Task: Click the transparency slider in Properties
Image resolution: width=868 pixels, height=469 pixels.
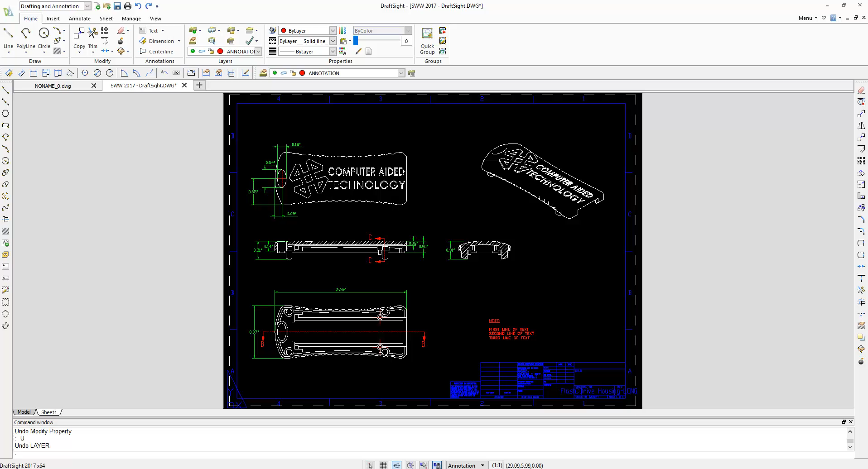Action: click(376, 41)
